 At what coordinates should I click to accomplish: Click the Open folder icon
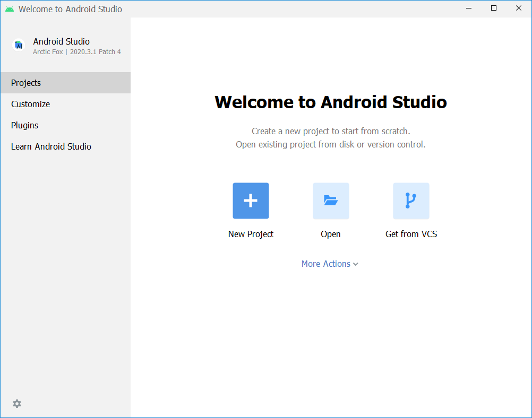point(330,201)
